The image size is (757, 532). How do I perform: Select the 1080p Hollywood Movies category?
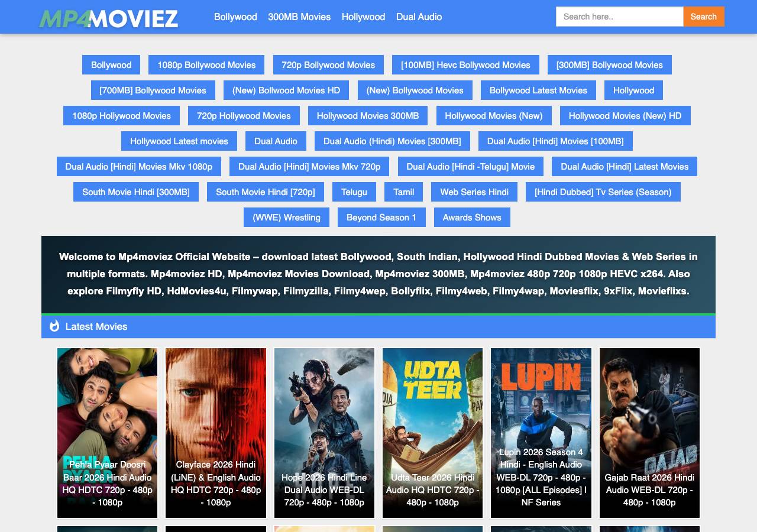(x=121, y=116)
